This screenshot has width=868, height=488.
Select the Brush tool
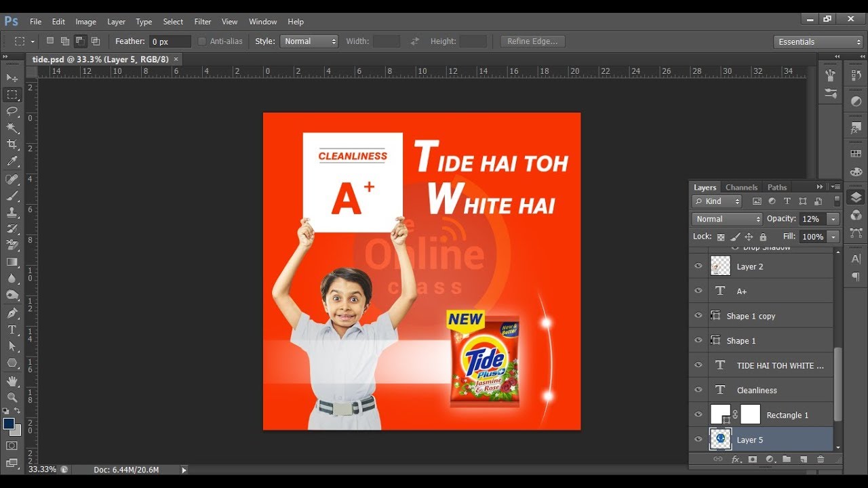[12, 196]
